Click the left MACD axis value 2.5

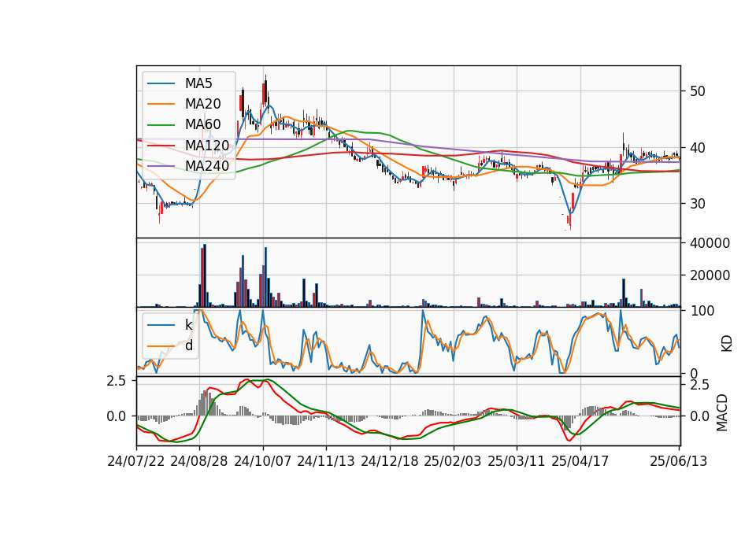tap(117, 381)
